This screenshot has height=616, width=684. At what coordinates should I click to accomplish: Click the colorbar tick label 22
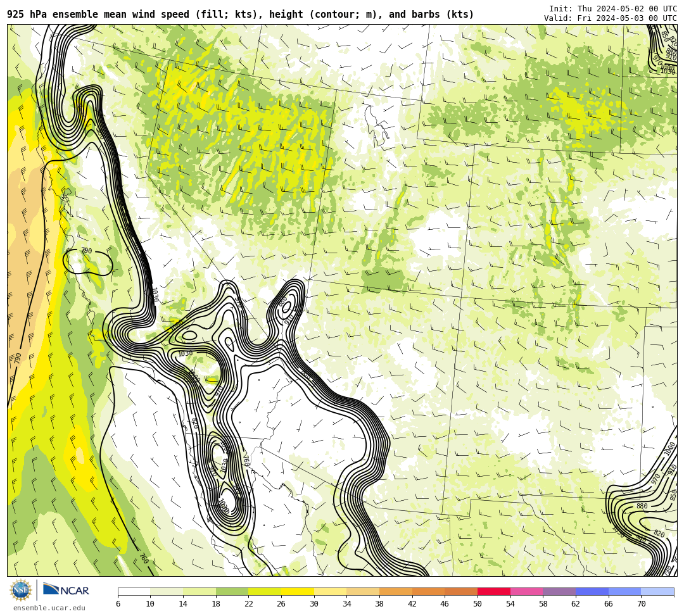[249, 604]
